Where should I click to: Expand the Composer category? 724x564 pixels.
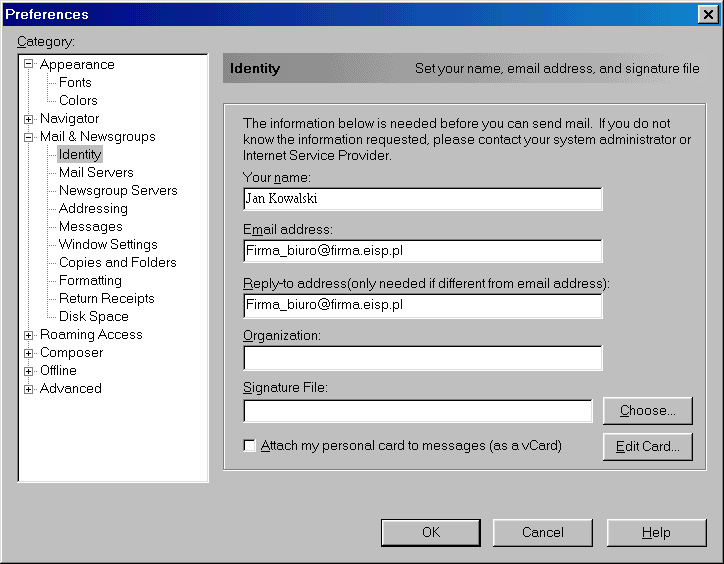coord(29,353)
